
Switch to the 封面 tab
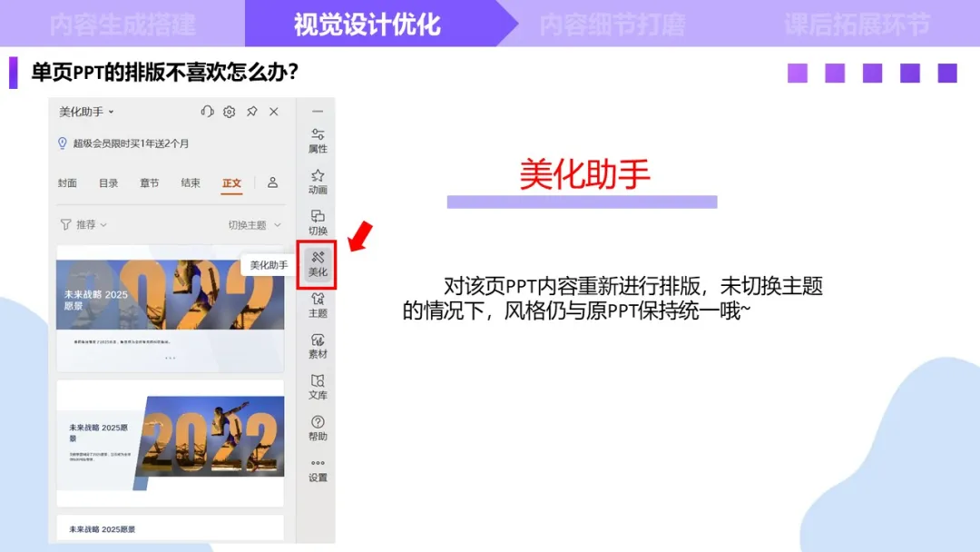click(67, 183)
